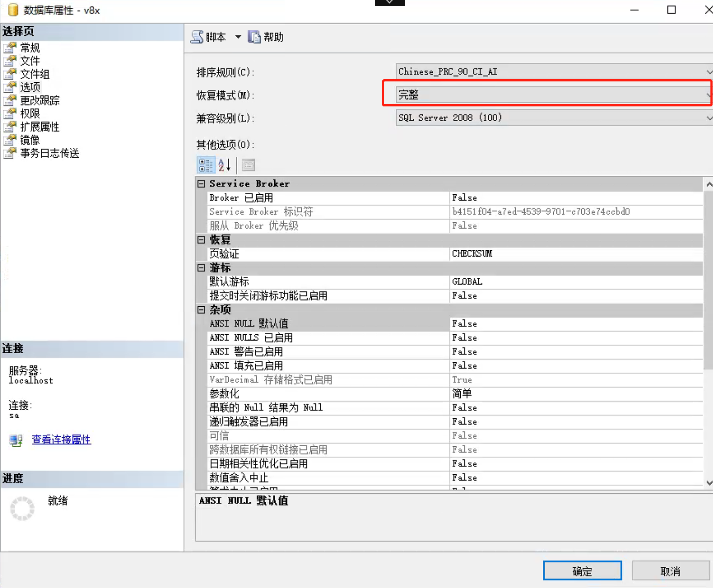The width and height of the screenshot is (713, 588).
Task: Click the property pages icon in grid toolbar
Action: [248, 165]
